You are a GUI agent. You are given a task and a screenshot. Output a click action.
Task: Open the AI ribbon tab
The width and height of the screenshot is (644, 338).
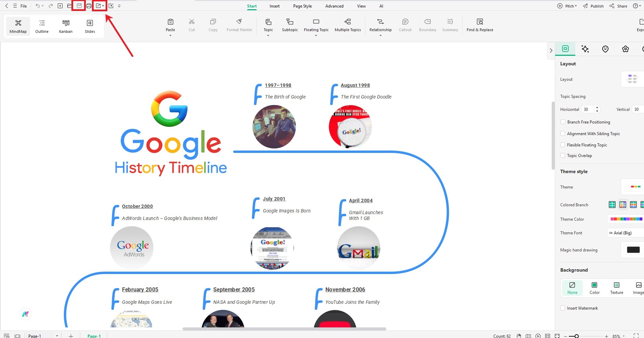point(381,6)
